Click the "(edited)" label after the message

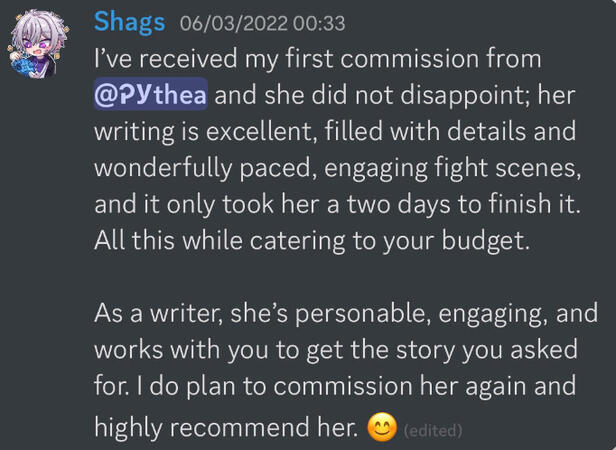434,430
